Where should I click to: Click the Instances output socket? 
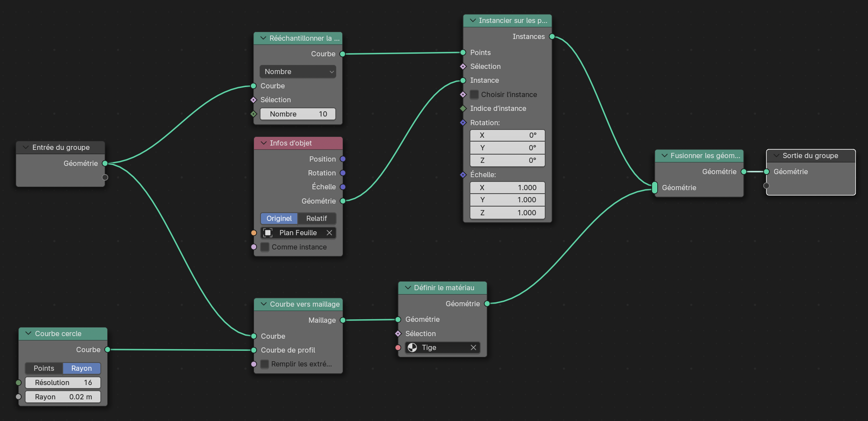pos(552,37)
